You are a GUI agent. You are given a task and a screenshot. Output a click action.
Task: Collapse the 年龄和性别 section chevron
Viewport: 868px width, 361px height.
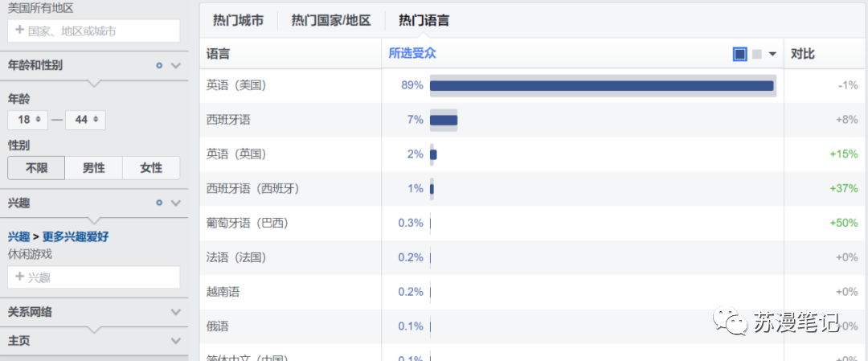pyautogui.click(x=176, y=65)
